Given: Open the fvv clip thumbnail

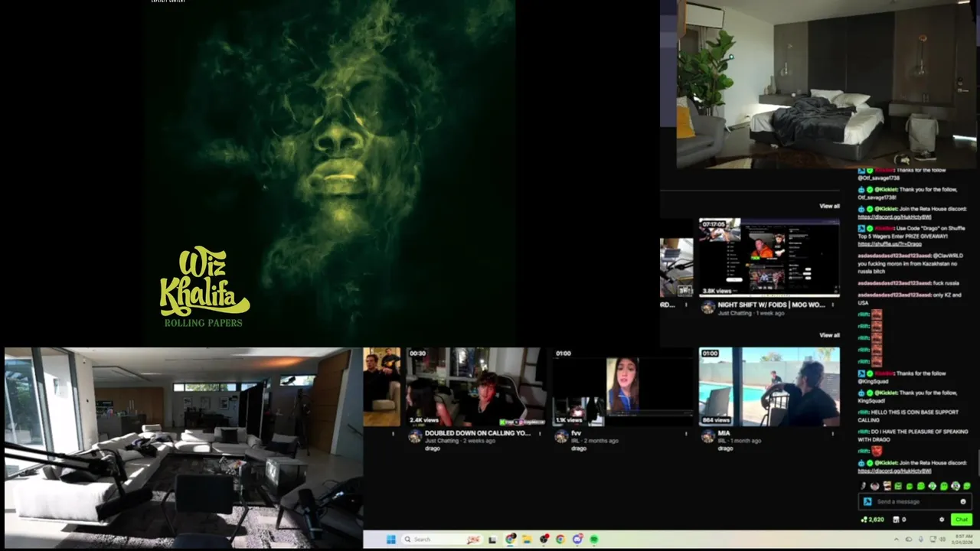Looking at the screenshot, I should [622, 386].
